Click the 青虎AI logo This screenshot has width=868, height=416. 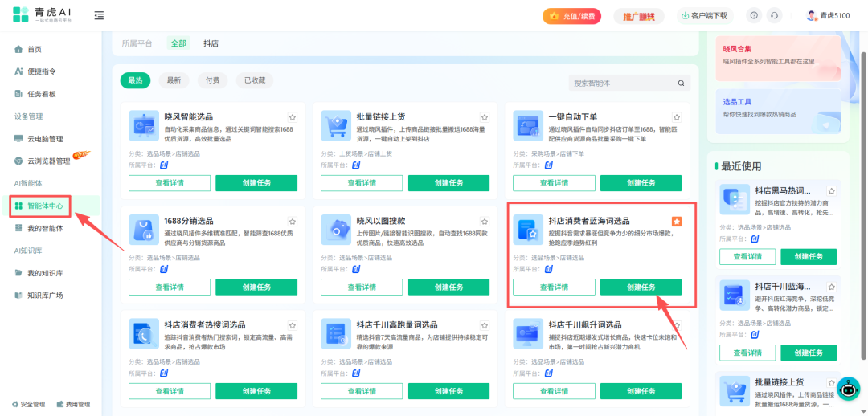pyautogui.click(x=42, y=15)
